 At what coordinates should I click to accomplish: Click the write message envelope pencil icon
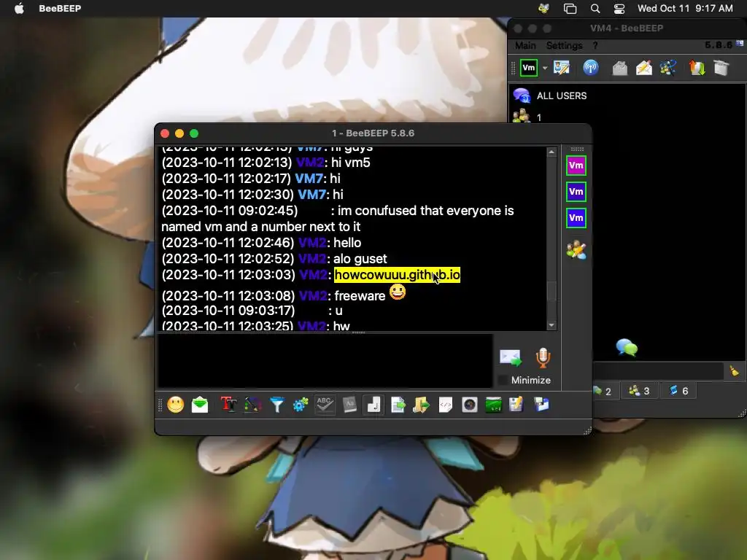click(x=644, y=68)
